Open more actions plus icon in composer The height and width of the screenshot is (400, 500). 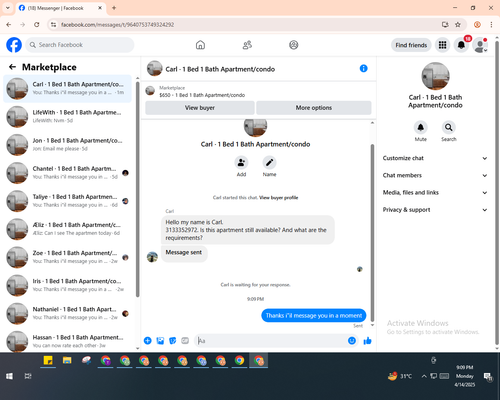pos(148,341)
